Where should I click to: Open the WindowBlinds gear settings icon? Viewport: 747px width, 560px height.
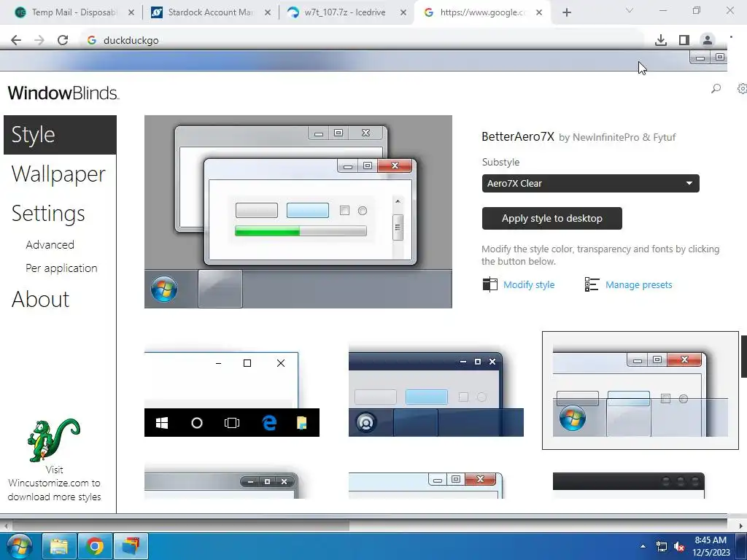[742, 88]
